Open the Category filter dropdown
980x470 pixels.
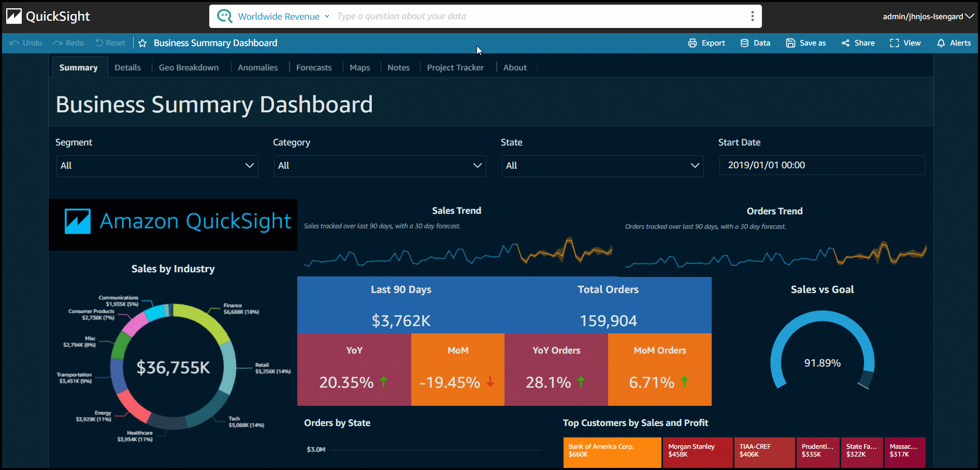pyautogui.click(x=477, y=166)
